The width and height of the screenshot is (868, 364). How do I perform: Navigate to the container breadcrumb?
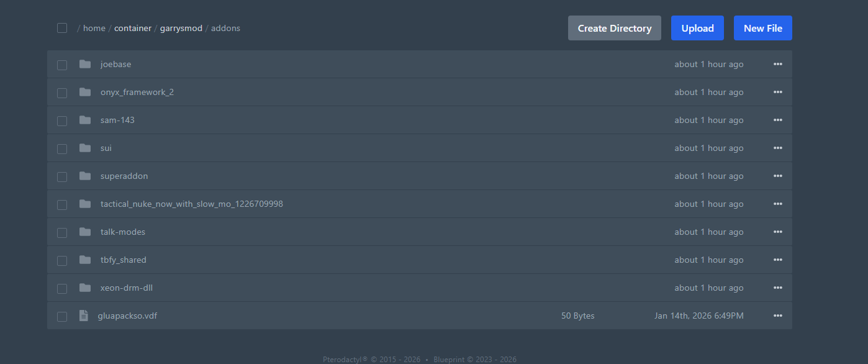point(133,28)
